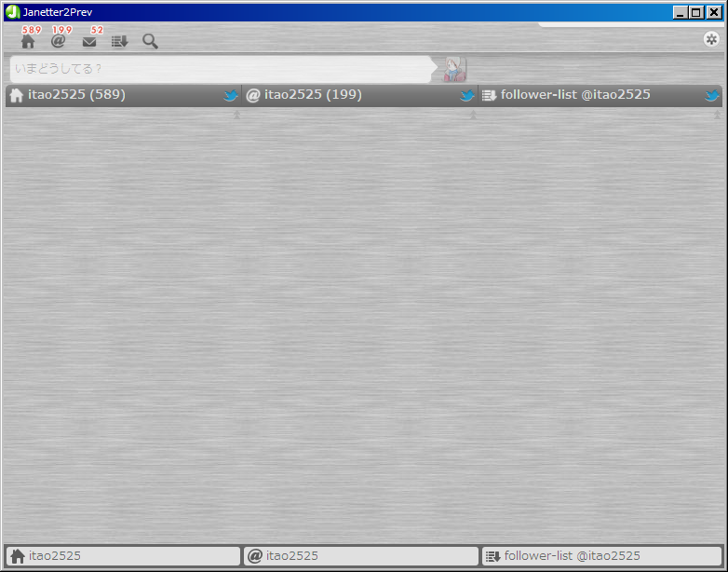Click Twitter bird in mentions column header
728x572 pixels.
click(467, 96)
